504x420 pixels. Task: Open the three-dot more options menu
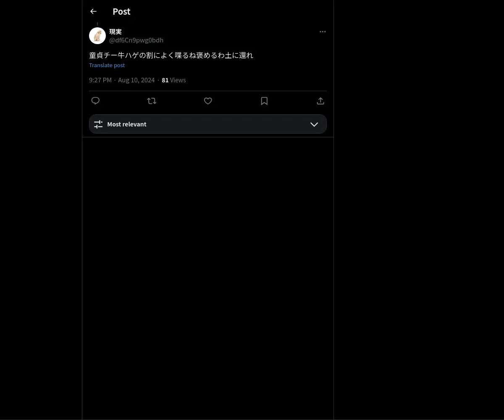323,31
